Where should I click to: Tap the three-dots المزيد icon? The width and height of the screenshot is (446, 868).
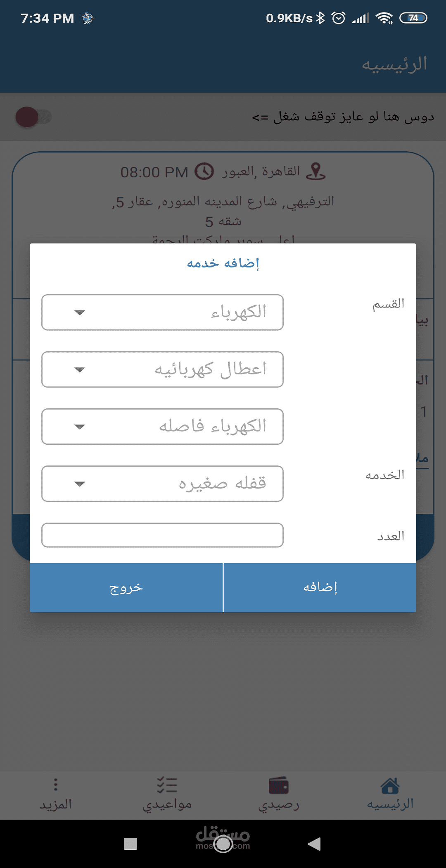pos(56,785)
